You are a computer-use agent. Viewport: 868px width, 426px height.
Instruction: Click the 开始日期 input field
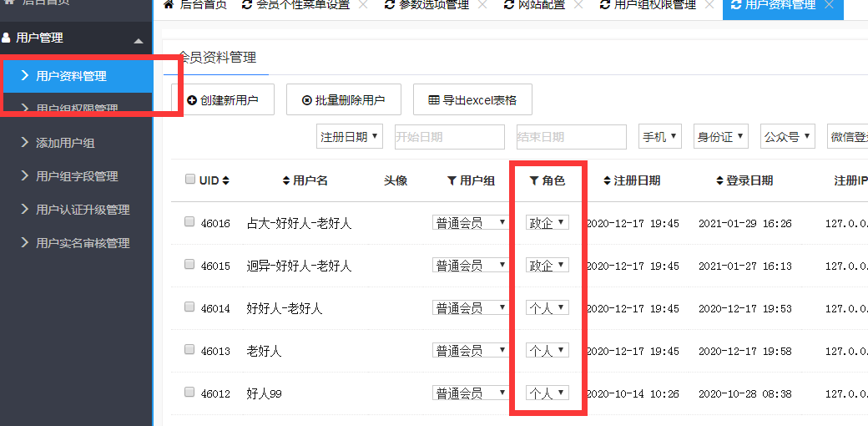(449, 137)
